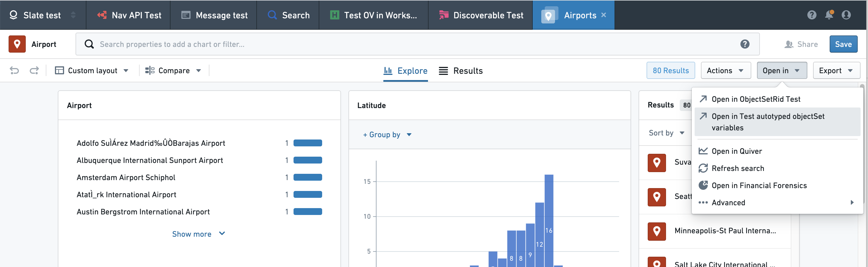Image resolution: width=868 pixels, height=267 pixels.
Task: Expand the Custom layout dropdown
Action: point(92,70)
